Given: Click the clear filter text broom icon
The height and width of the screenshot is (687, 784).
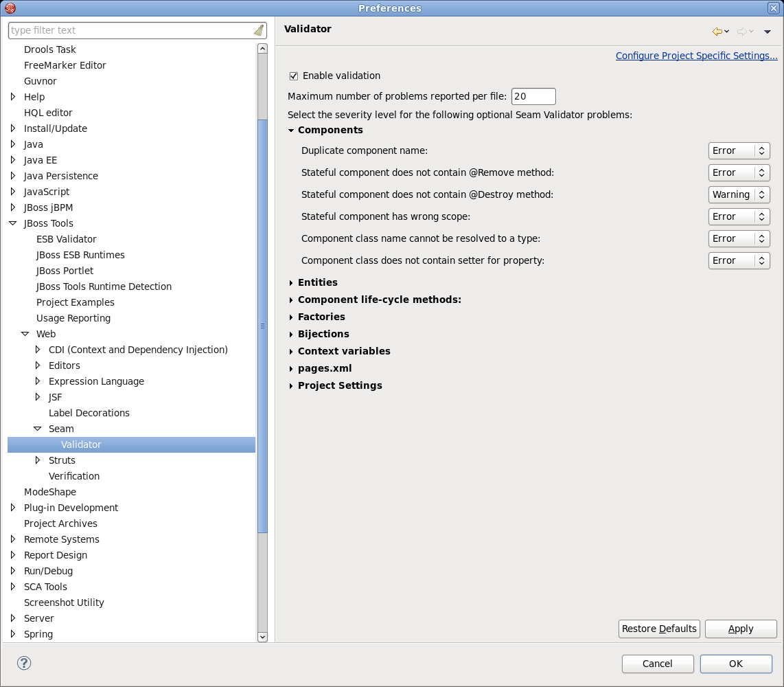Looking at the screenshot, I should pyautogui.click(x=258, y=30).
